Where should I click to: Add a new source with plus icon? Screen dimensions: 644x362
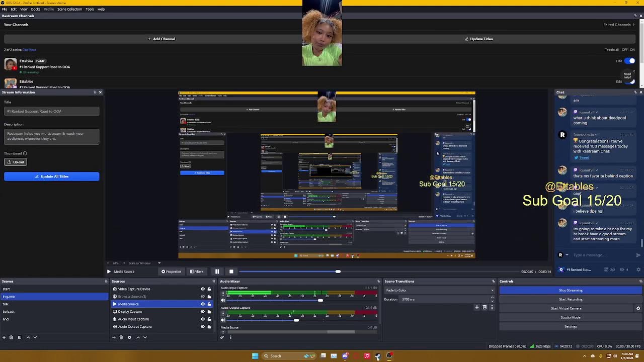pos(114,337)
